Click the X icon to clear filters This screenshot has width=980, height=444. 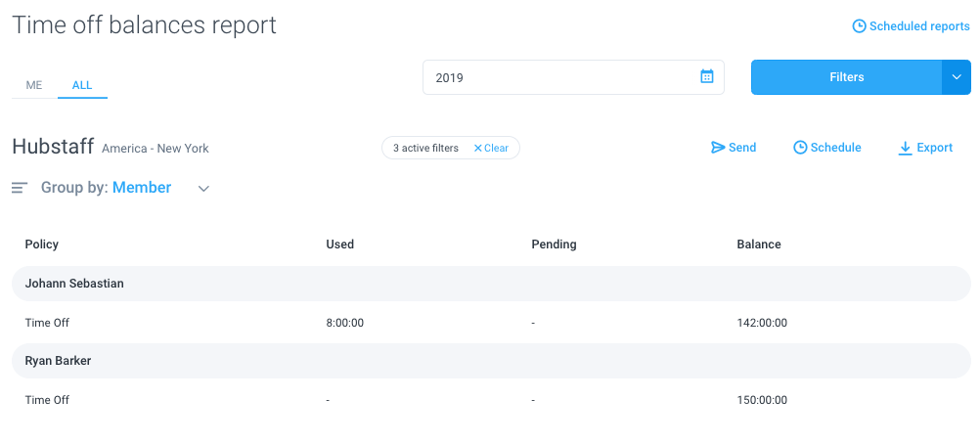(478, 149)
